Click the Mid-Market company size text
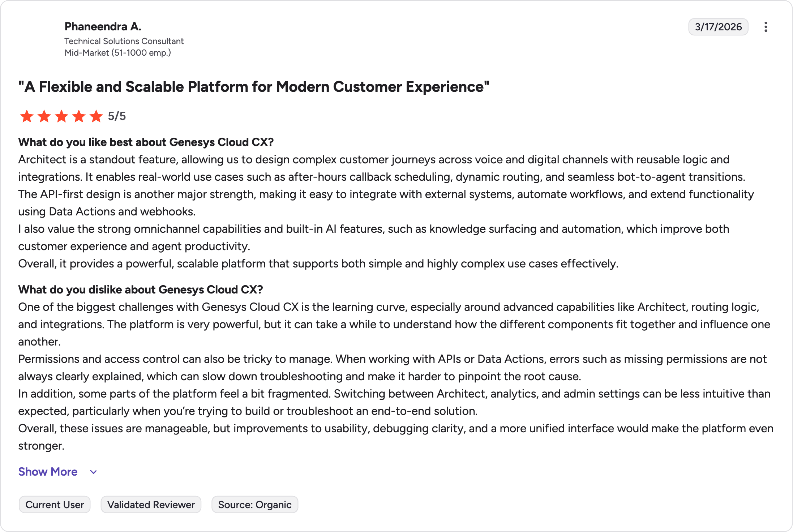This screenshot has height=532, width=793. click(118, 53)
